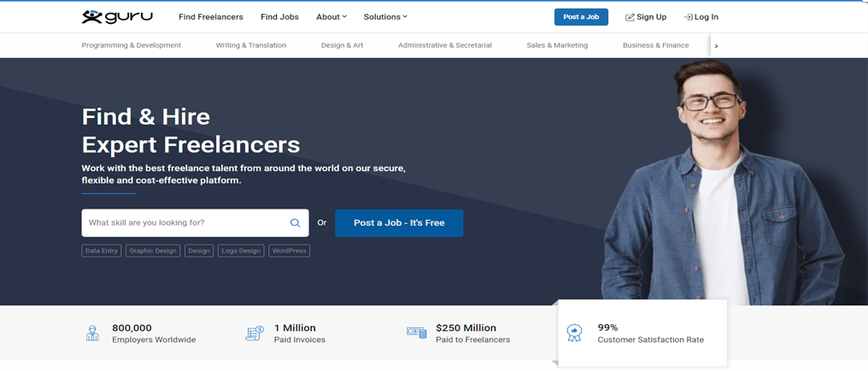Click the Paid Invoices icon

point(254,333)
